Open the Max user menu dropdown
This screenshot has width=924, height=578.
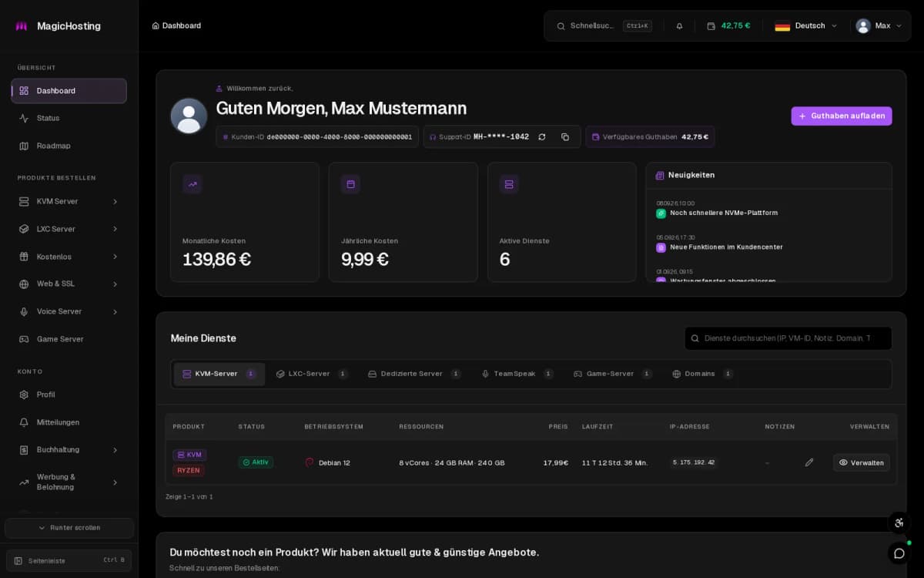click(879, 26)
